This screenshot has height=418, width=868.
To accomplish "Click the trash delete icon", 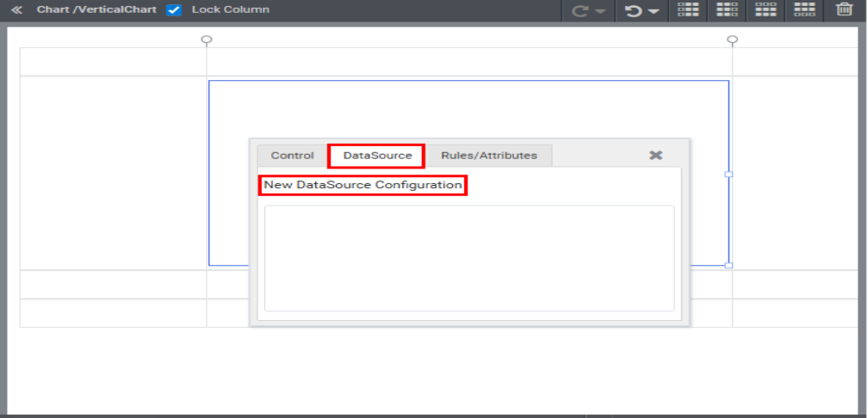I will 844,10.
